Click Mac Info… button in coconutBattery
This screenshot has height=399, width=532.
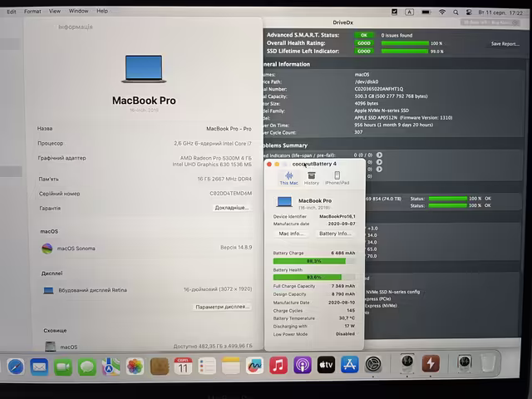pos(291,234)
